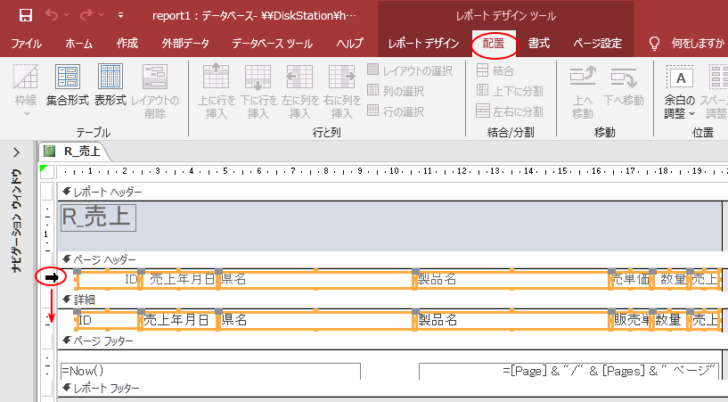Click the report selector green corner box

pyautogui.click(x=47, y=172)
